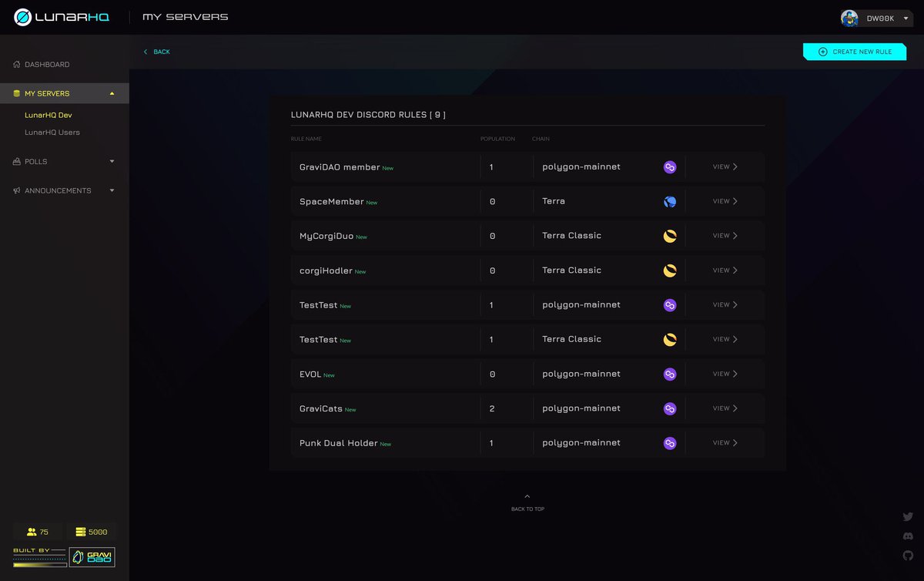
Task: Go back using the Back link
Action: click(x=156, y=52)
